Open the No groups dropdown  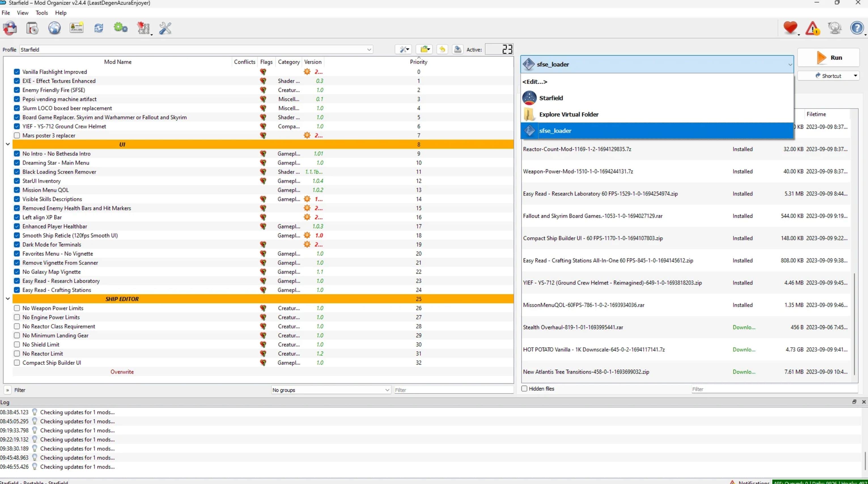tap(331, 390)
